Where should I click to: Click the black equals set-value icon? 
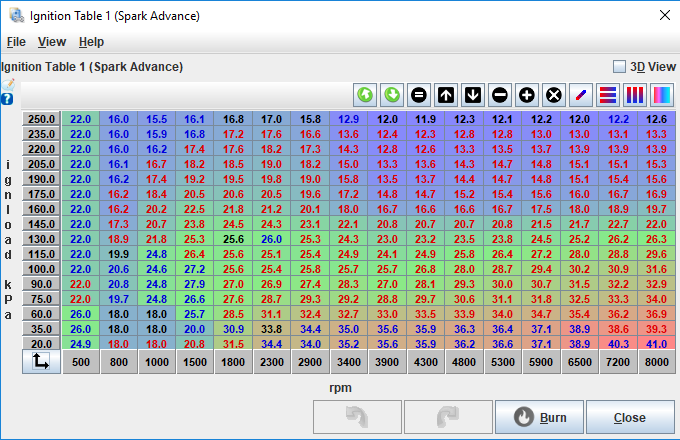coord(419,96)
